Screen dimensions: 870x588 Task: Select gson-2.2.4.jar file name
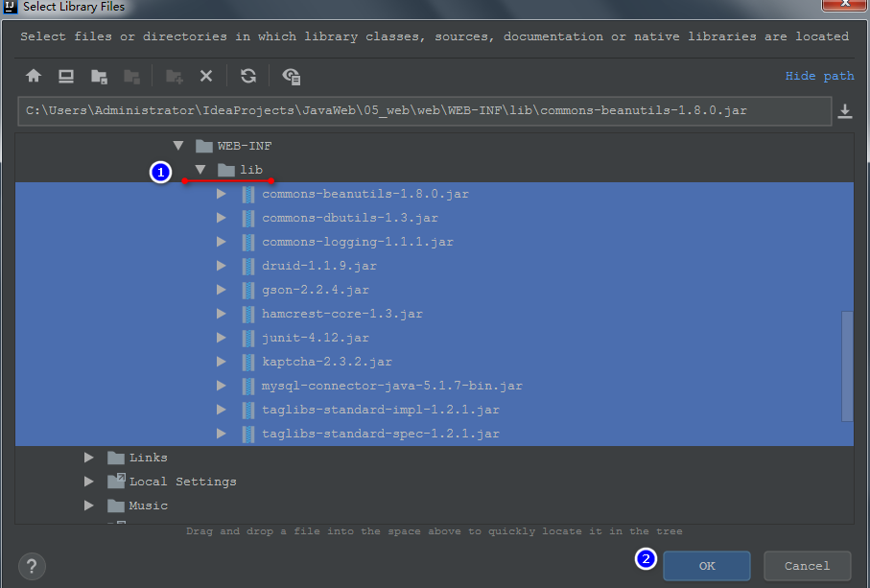tap(316, 290)
